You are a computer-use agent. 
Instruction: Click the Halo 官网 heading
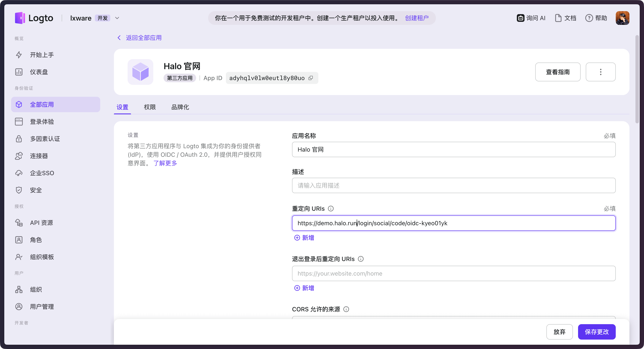182,66
